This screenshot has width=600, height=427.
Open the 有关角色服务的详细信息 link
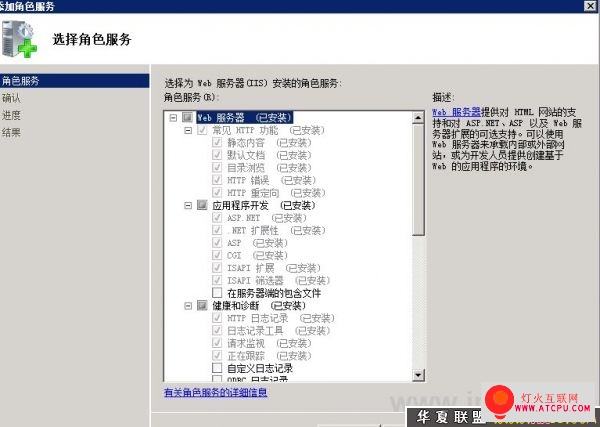pos(215,393)
